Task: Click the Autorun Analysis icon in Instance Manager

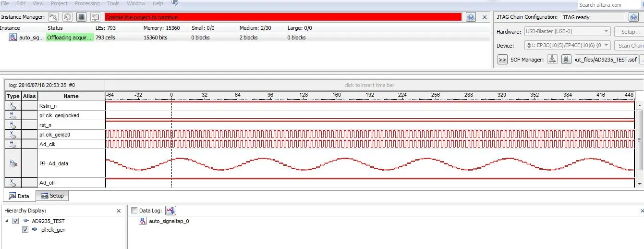Action: coord(67,17)
